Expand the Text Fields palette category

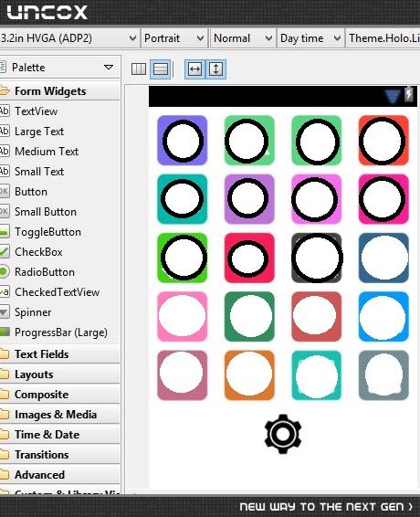pos(59,354)
